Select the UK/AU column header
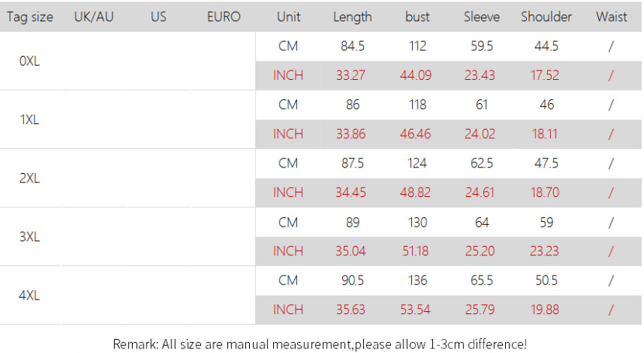The image size is (644, 353). tap(94, 16)
